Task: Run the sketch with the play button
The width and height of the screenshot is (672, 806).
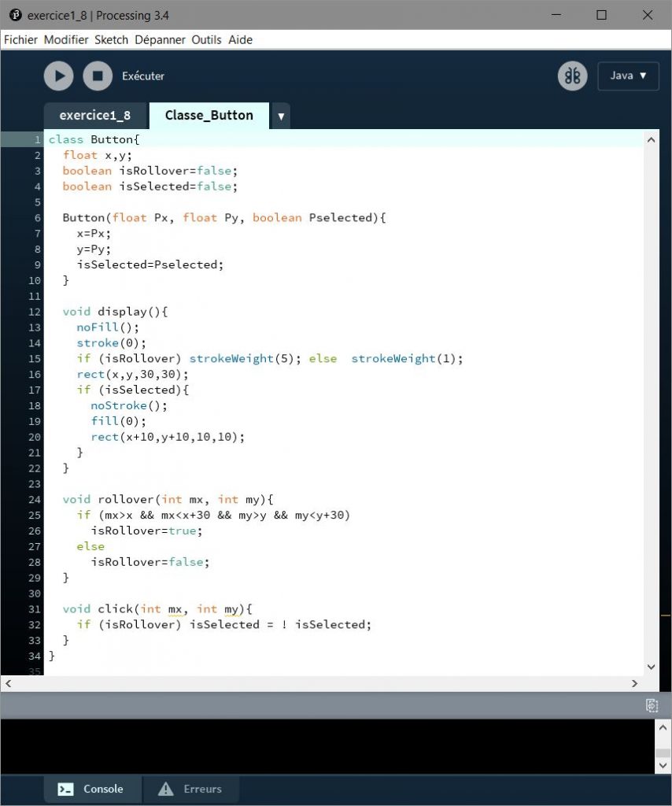Action: pos(58,76)
